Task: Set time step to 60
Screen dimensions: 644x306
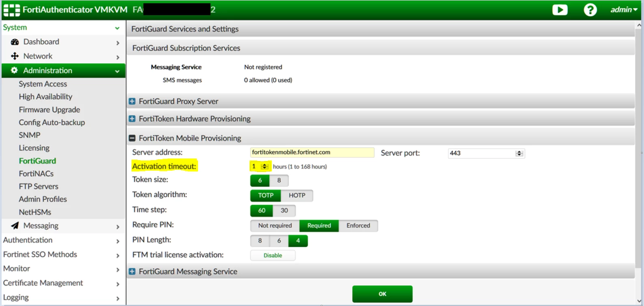Action: coord(262,211)
